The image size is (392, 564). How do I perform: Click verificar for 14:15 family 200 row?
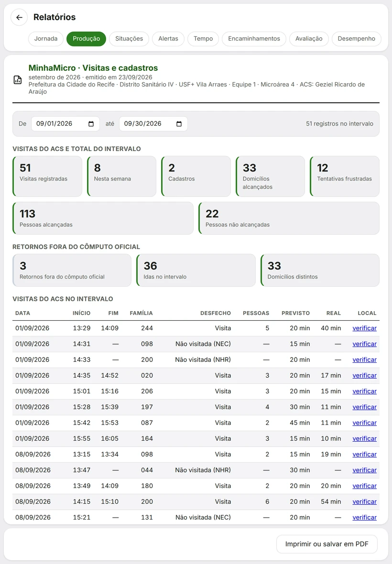coord(364,502)
